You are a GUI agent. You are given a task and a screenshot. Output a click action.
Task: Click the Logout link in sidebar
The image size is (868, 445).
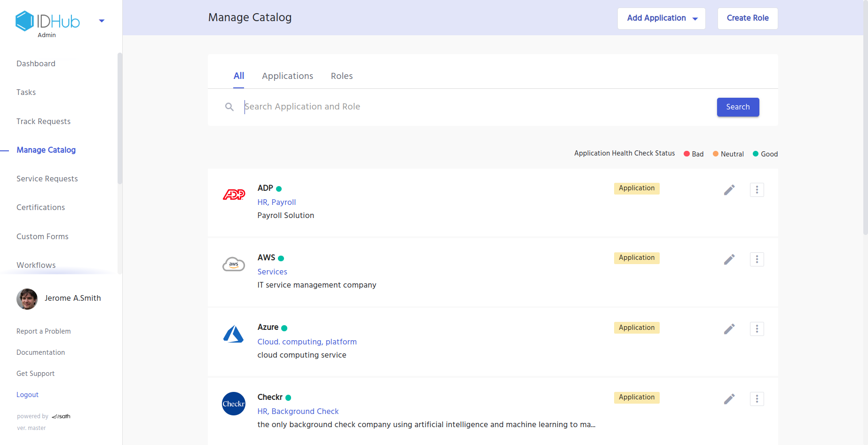click(27, 395)
